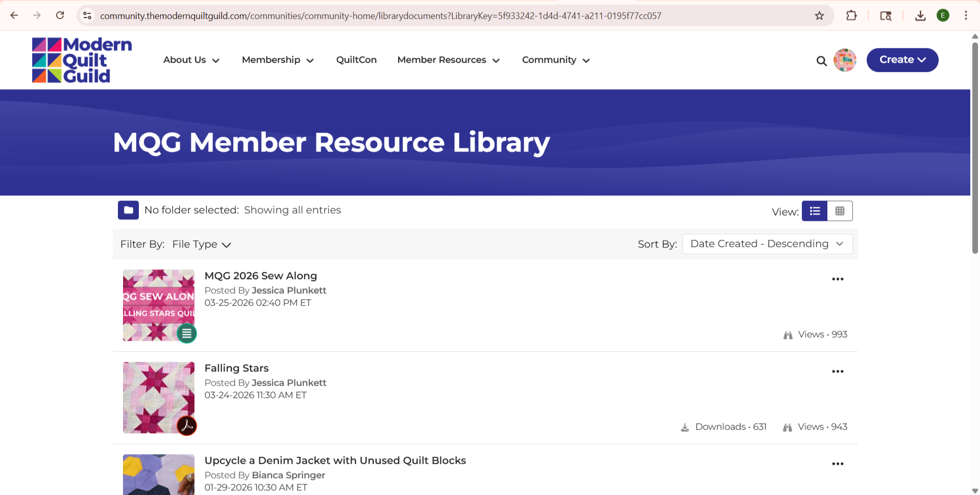
Task: Click the download icon next to Downloads 631
Action: 685,427
